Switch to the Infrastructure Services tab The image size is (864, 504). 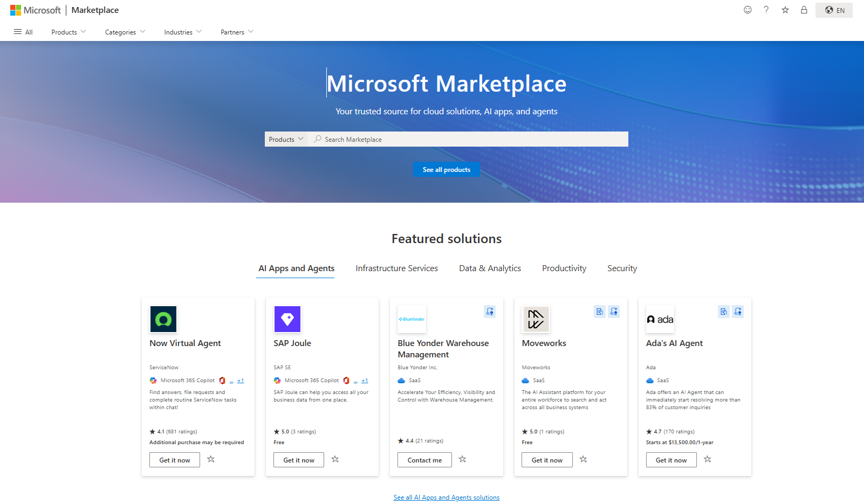click(397, 268)
